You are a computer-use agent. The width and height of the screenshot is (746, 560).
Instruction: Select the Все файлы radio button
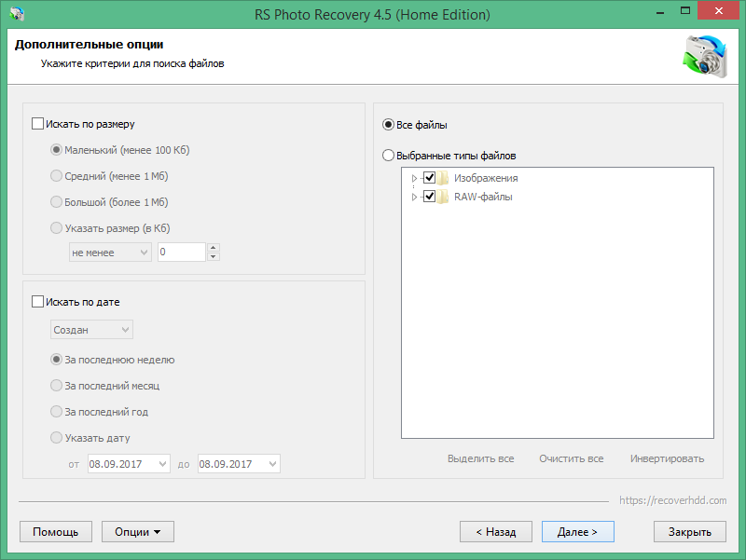point(389,125)
